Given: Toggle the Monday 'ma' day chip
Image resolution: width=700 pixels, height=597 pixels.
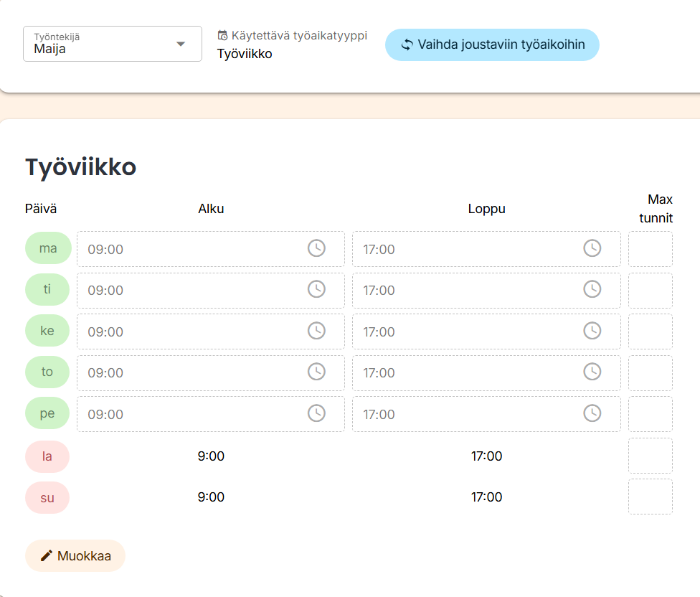Looking at the screenshot, I should coord(48,248).
